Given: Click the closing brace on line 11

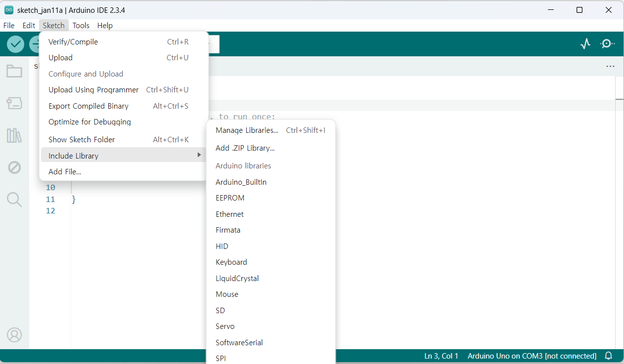Looking at the screenshot, I should click(74, 200).
